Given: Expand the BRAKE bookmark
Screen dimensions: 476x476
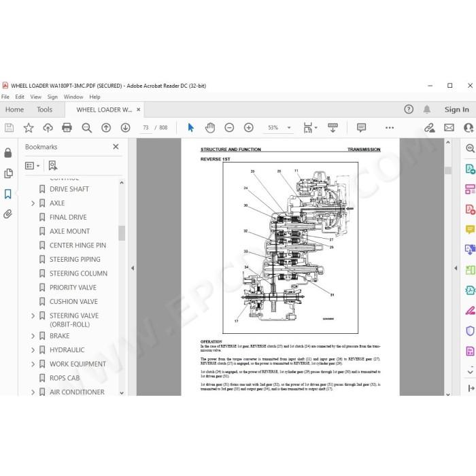Looking at the screenshot, I should pyautogui.click(x=33, y=336).
